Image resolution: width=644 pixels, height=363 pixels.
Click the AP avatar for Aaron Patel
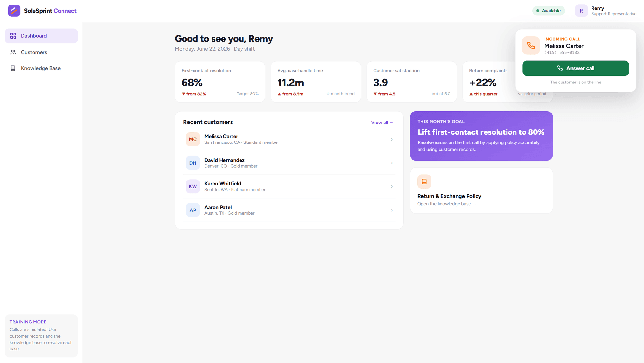(193, 210)
